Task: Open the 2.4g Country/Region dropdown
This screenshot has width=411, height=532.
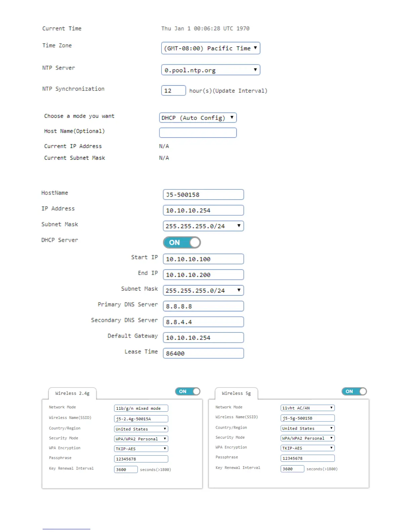Action: point(141,429)
